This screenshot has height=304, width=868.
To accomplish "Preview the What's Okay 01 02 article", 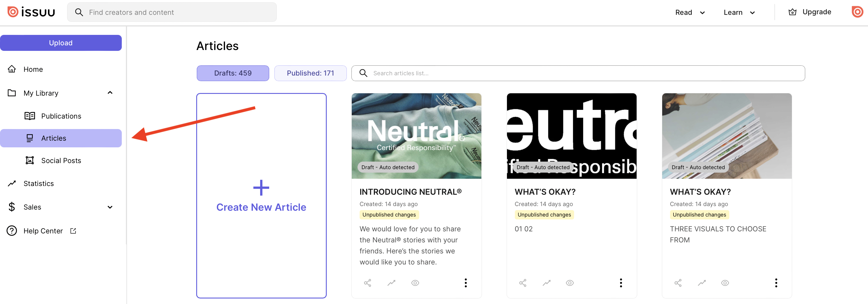I will pyautogui.click(x=570, y=283).
